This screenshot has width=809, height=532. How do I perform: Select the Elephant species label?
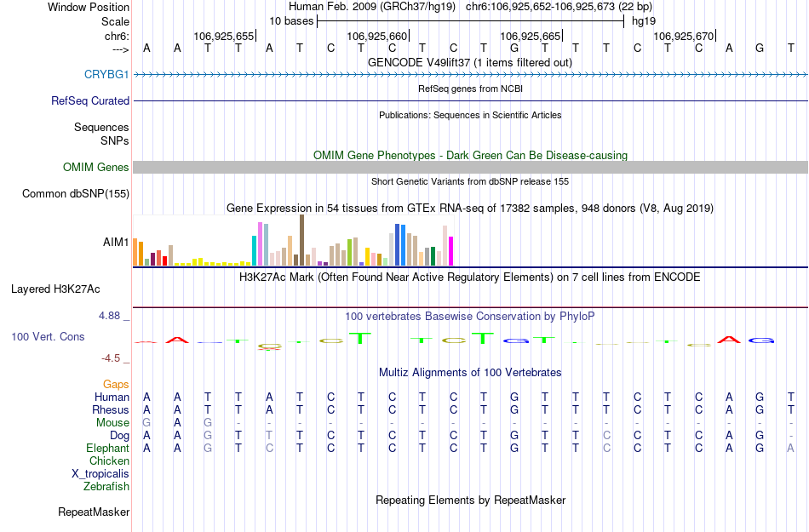(x=107, y=448)
